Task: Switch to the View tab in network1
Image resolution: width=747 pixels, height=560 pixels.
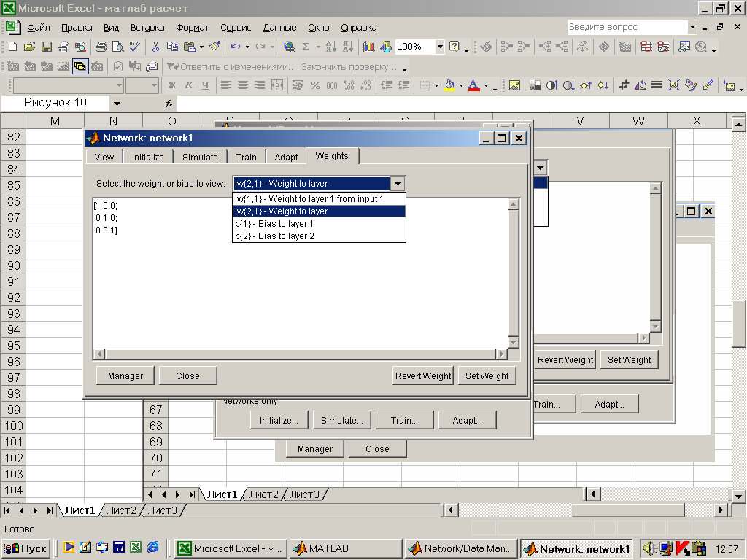Action: coord(104,157)
